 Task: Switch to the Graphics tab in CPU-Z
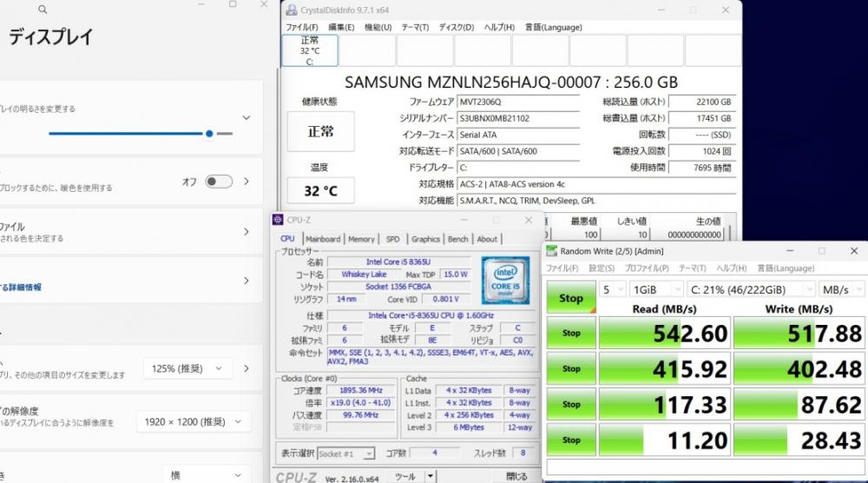coord(425,239)
